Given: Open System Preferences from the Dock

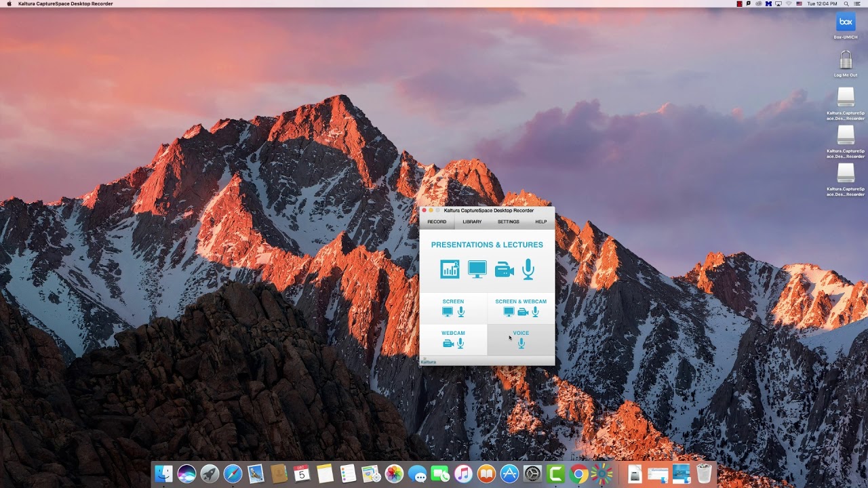Looking at the screenshot, I should 533,474.
